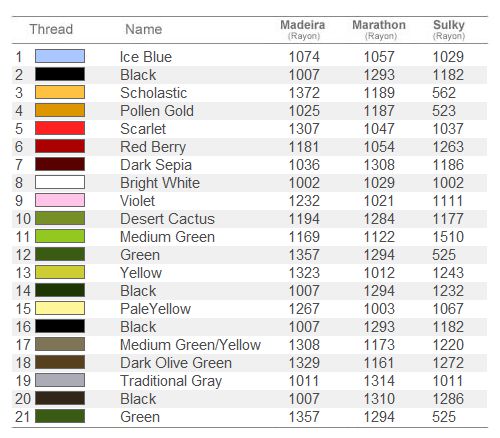Click the Ice Blue color swatch
The width and height of the screenshot is (500, 438).
click(60, 56)
